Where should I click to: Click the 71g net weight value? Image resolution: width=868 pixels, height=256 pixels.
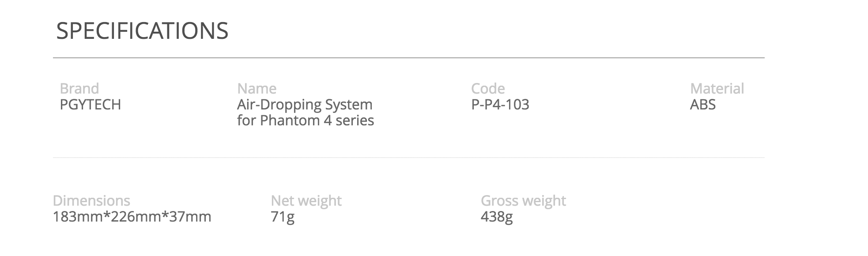click(x=283, y=217)
